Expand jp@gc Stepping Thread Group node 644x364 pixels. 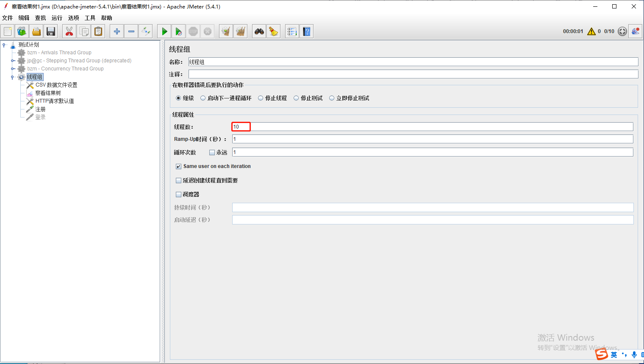coord(13,61)
